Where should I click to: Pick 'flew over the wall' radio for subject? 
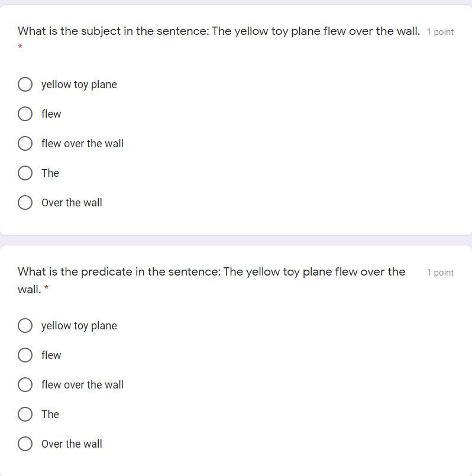click(x=25, y=144)
